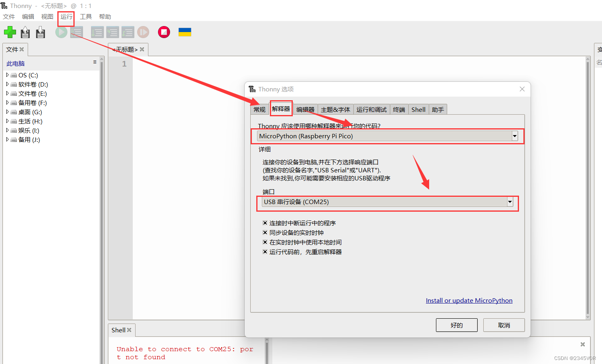Screen dimensions: 602x364
Task: Open the 编辑 menu
Action: coord(28,16)
